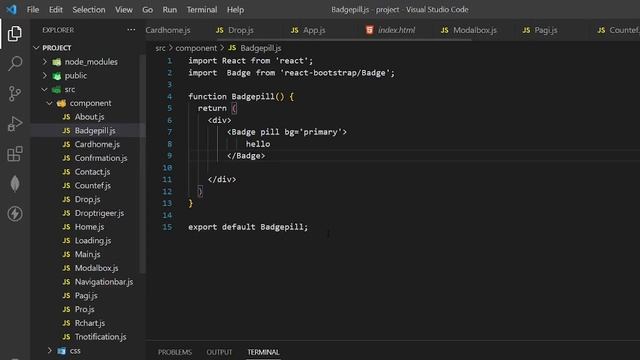Click the src breadcrumb segment
Screen dimensions: 640x360
click(160, 48)
